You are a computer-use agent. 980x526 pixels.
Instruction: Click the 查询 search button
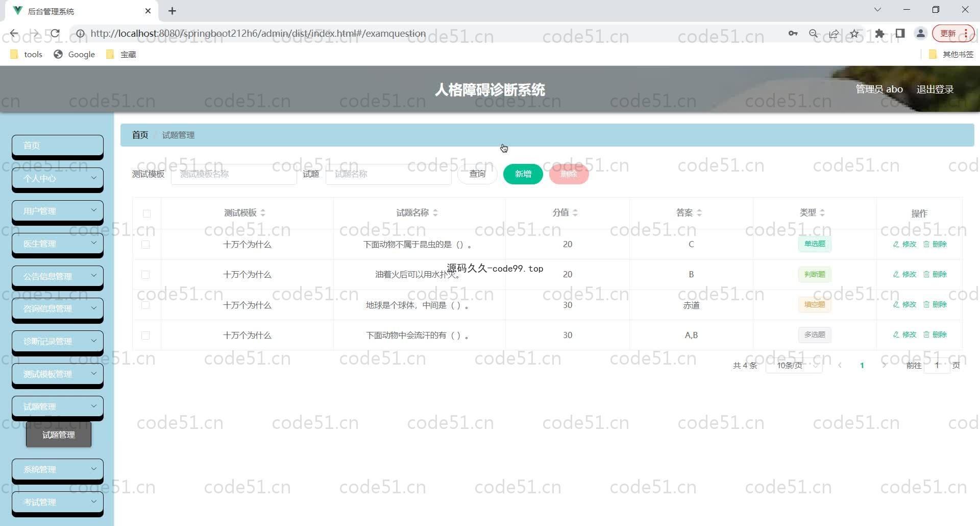[477, 174]
